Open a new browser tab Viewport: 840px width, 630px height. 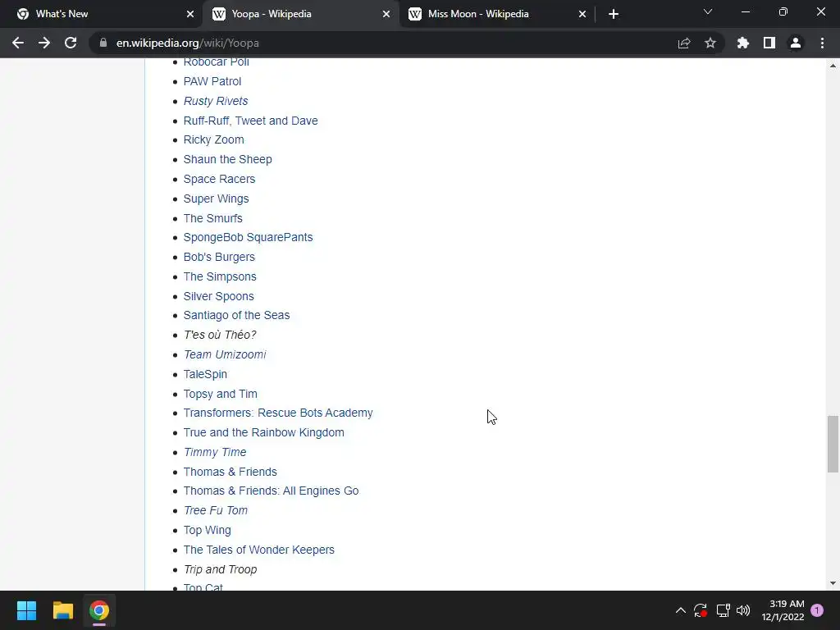(x=614, y=14)
